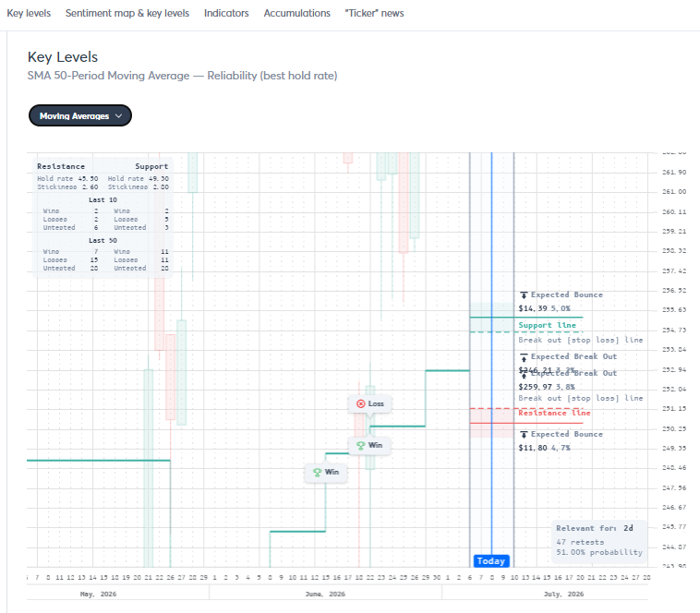Click the Key Levels heading
The width and height of the screenshot is (700, 613).
(x=63, y=57)
